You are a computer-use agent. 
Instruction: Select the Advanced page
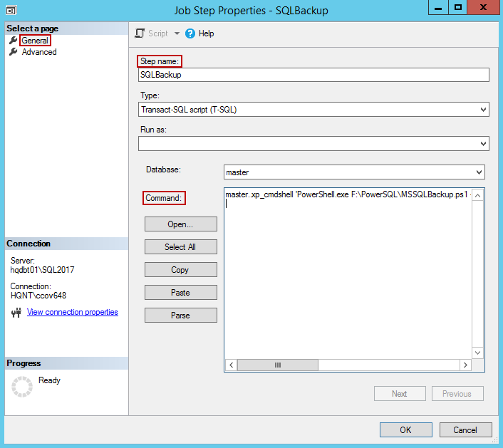pyautogui.click(x=39, y=52)
